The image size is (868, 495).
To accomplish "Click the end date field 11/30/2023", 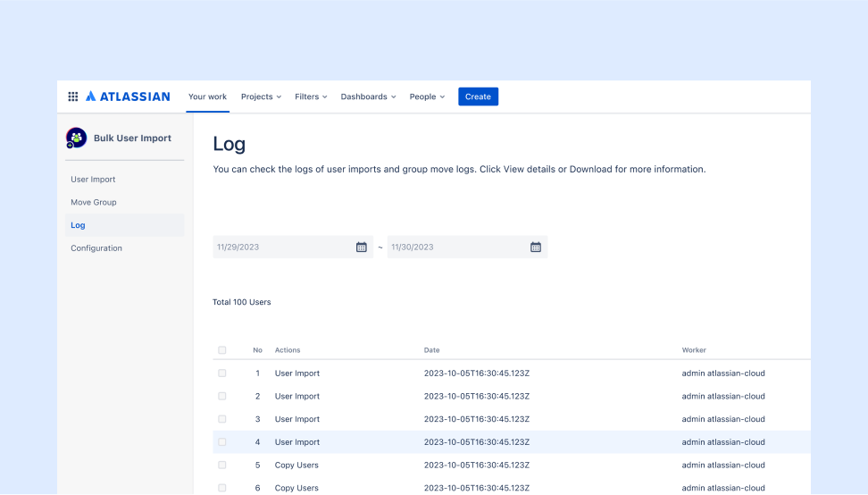I will (467, 247).
